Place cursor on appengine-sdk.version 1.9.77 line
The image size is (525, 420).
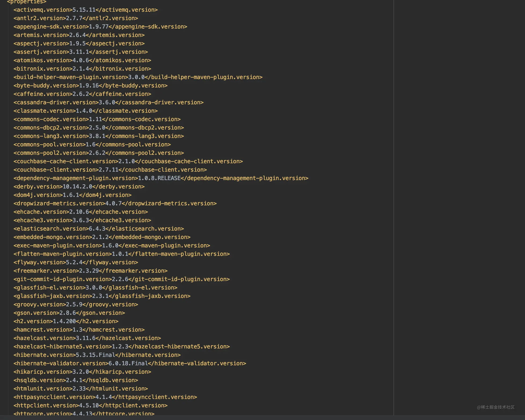(x=100, y=26)
